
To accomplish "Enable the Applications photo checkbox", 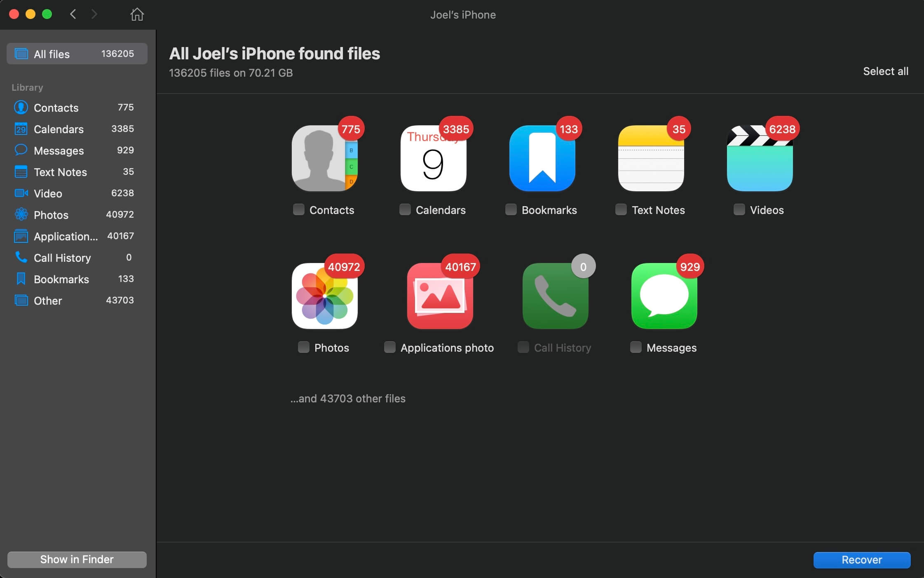I will (389, 347).
